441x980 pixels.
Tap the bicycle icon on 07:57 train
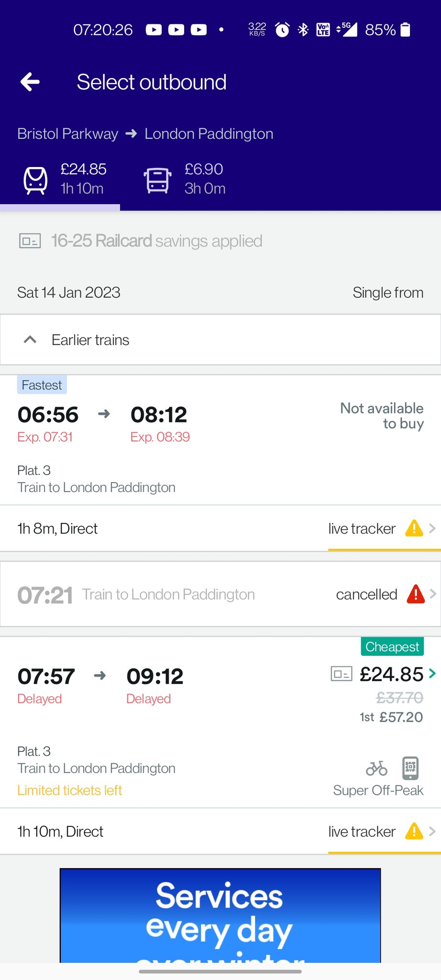[376, 768]
